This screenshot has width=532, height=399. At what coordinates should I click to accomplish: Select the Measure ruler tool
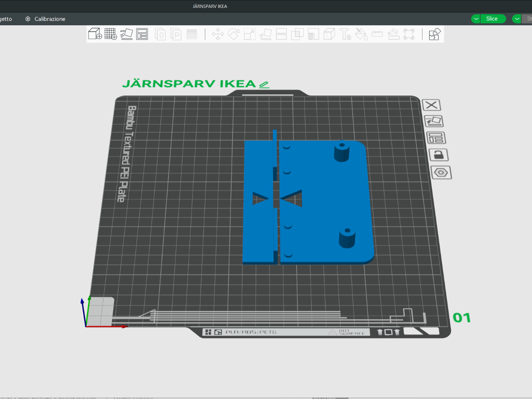tap(377, 34)
